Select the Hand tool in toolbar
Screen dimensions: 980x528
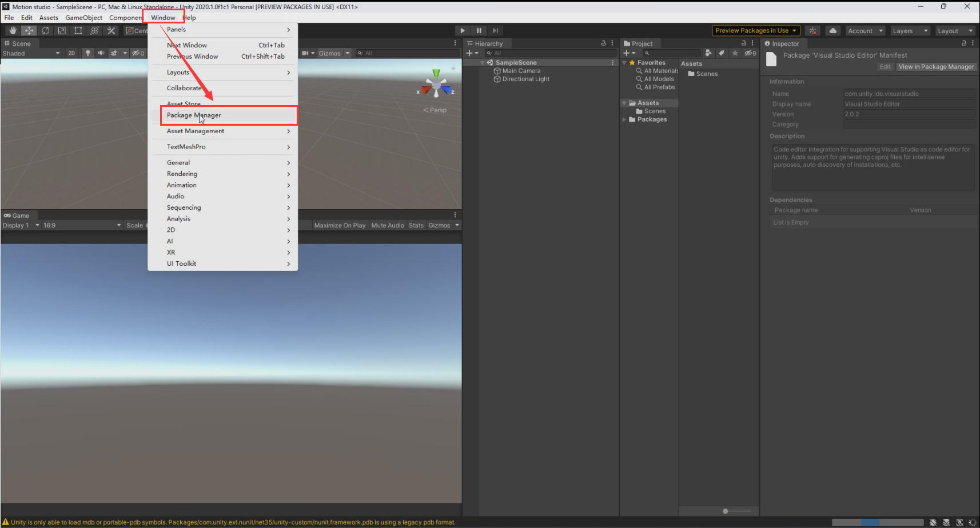click(x=13, y=31)
